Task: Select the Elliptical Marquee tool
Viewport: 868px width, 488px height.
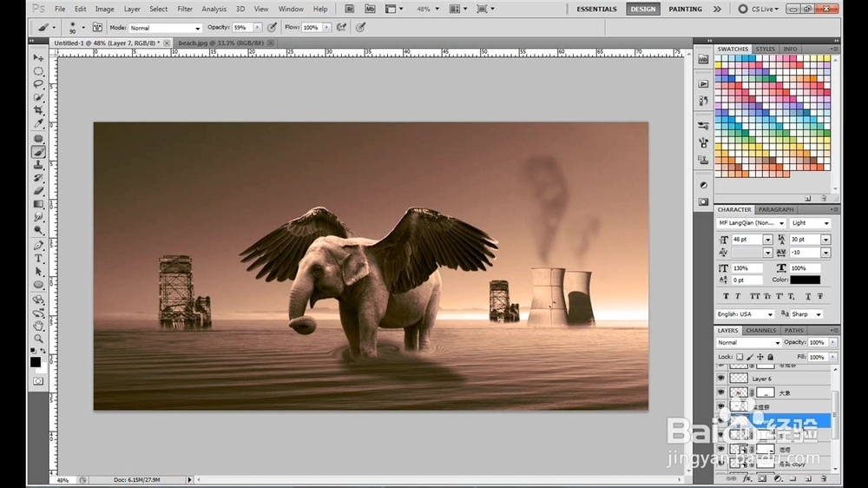Action: 38,71
